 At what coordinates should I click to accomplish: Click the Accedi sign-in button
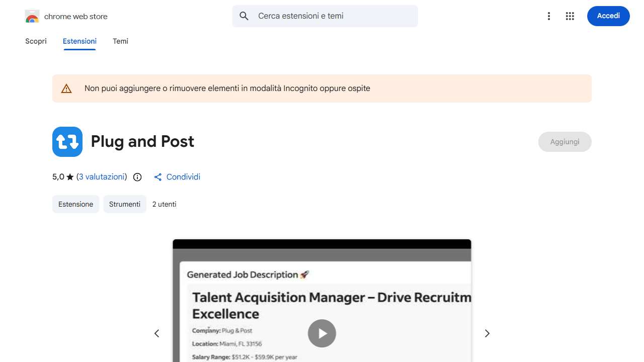[608, 16]
